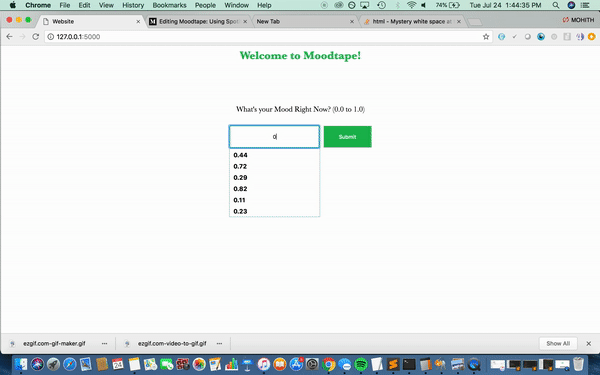The width and height of the screenshot is (600, 375).
Task: Open options for ezgif.com-gif-maker.gif download
Action: [104, 343]
